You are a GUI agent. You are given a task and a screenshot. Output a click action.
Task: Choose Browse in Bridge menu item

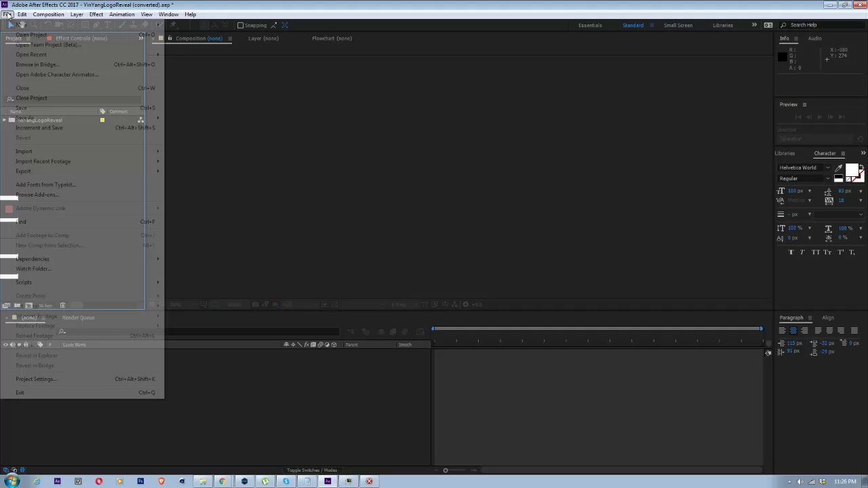[x=81, y=64]
